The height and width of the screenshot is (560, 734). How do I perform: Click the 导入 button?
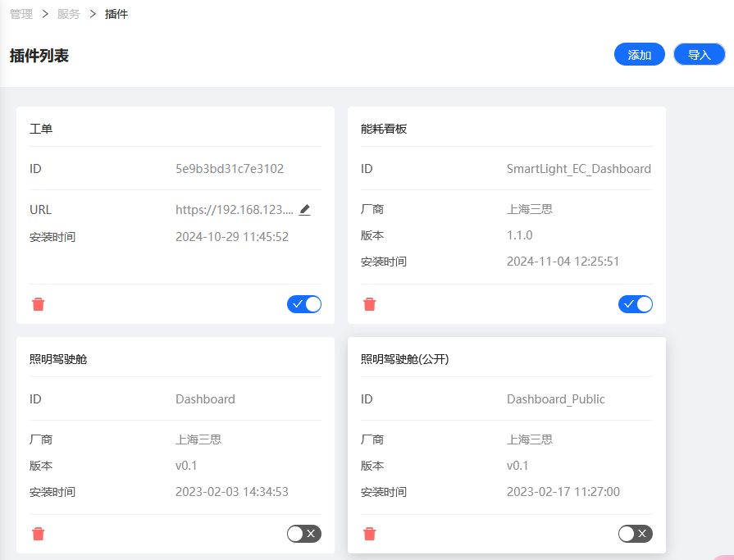(700, 54)
